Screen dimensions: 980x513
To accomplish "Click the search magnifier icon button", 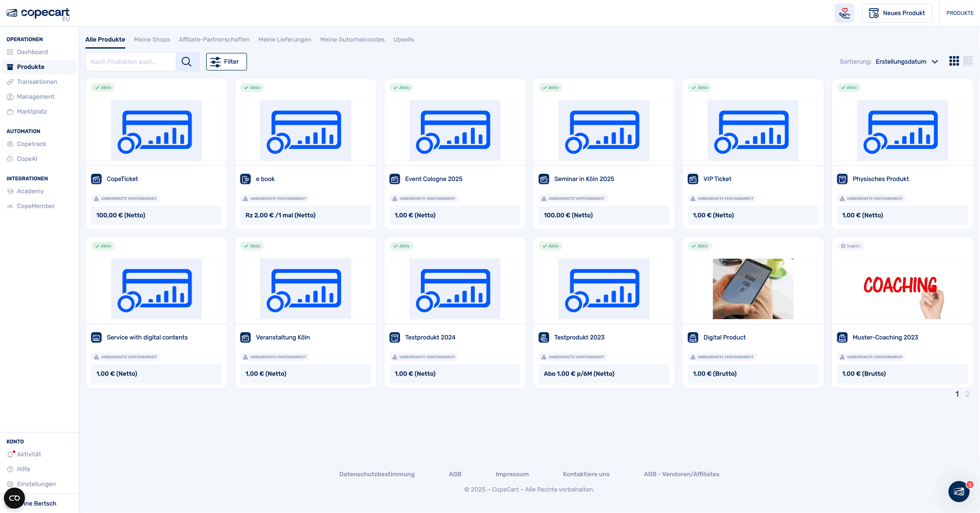I will click(x=187, y=62).
